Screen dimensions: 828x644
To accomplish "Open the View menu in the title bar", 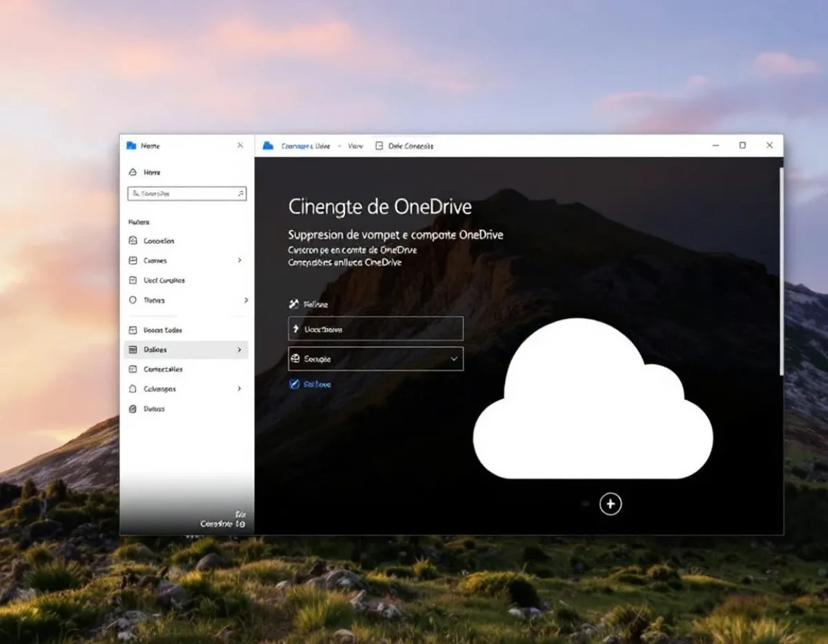I will click(x=355, y=146).
